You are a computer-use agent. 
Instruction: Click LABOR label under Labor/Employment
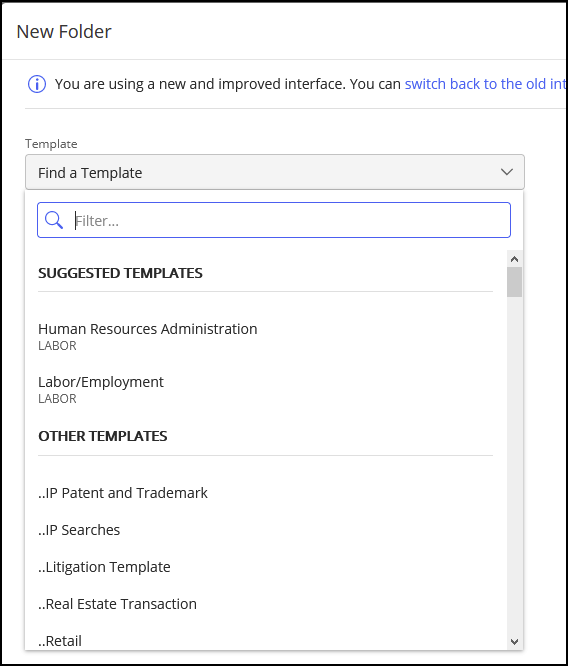[57, 399]
